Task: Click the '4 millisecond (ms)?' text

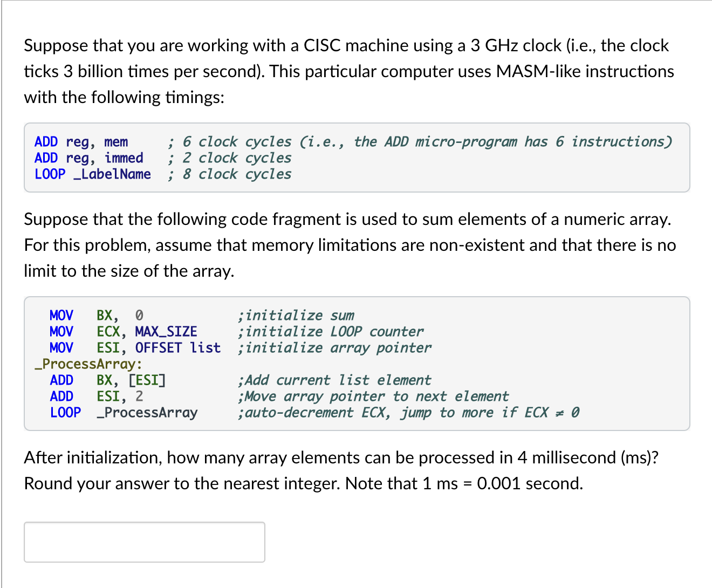Action: click(x=588, y=457)
